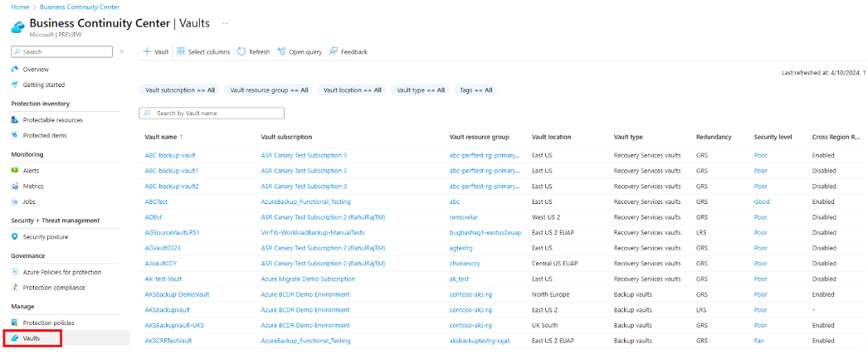Click the Protection policies icon
Image resolution: width=868 pixels, height=354 pixels.
[15, 322]
